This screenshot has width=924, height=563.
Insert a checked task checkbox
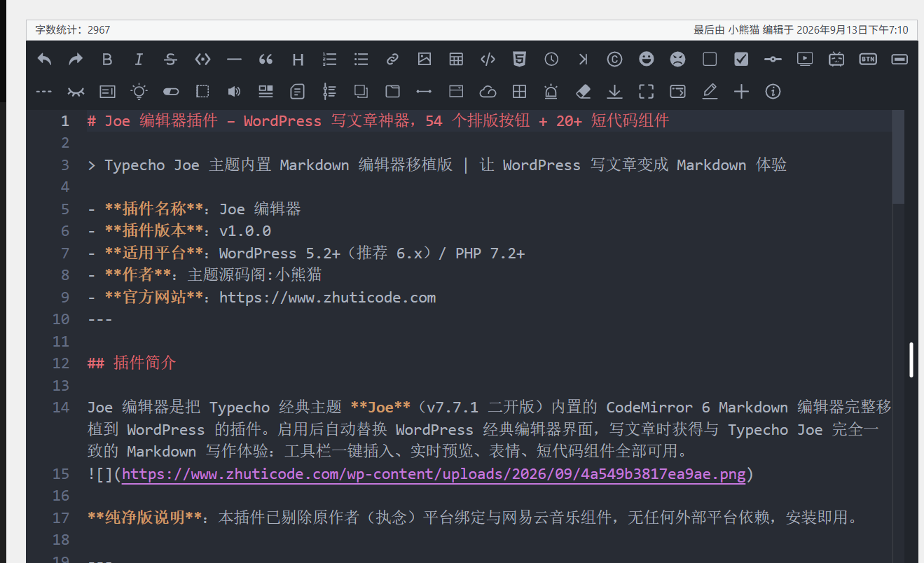(741, 60)
